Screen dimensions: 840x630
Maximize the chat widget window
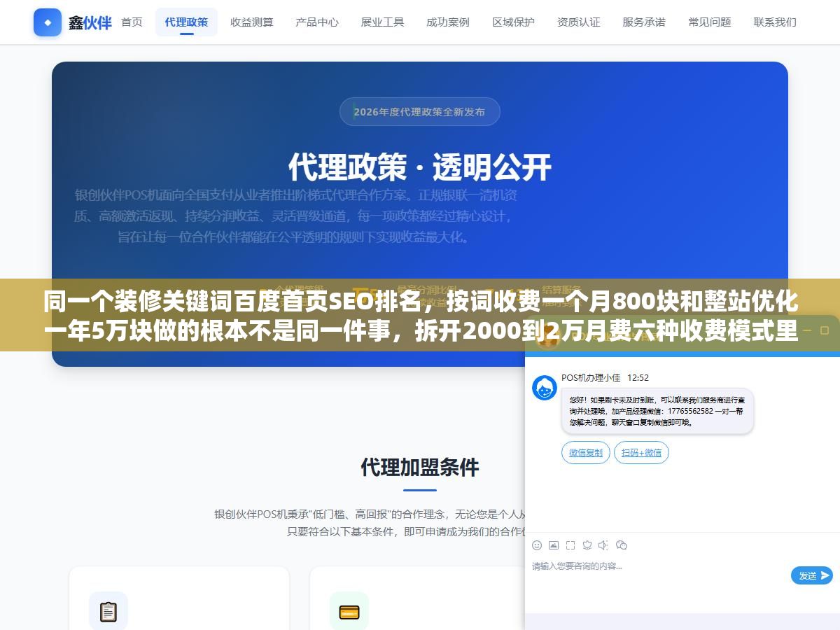click(x=825, y=330)
